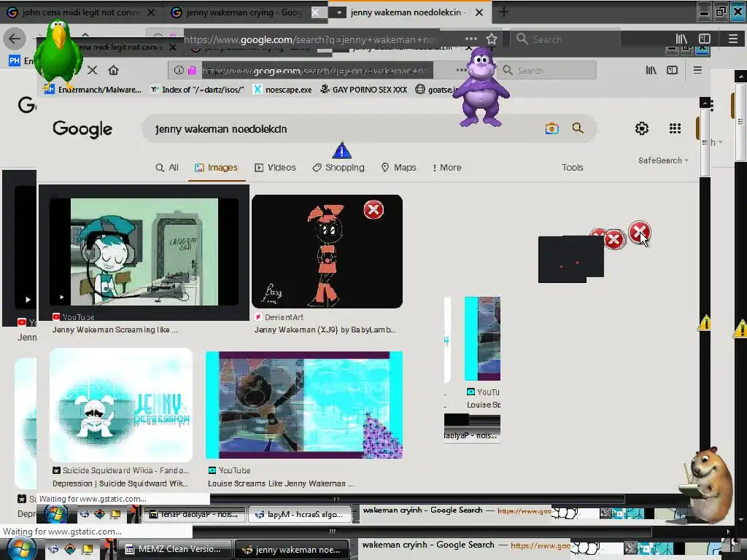Bookmark page with the star icon
Image resolution: width=747 pixels, height=560 pixels.
491,39
